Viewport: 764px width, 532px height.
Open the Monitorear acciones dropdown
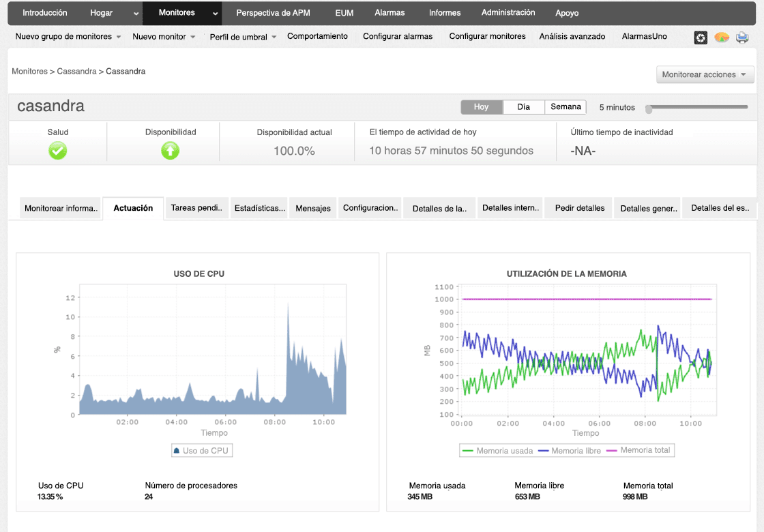point(705,75)
